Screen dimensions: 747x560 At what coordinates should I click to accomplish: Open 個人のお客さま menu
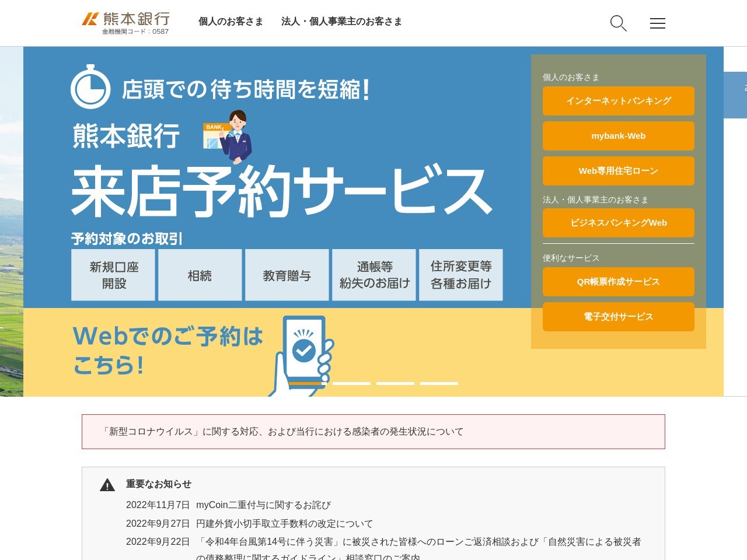click(231, 22)
